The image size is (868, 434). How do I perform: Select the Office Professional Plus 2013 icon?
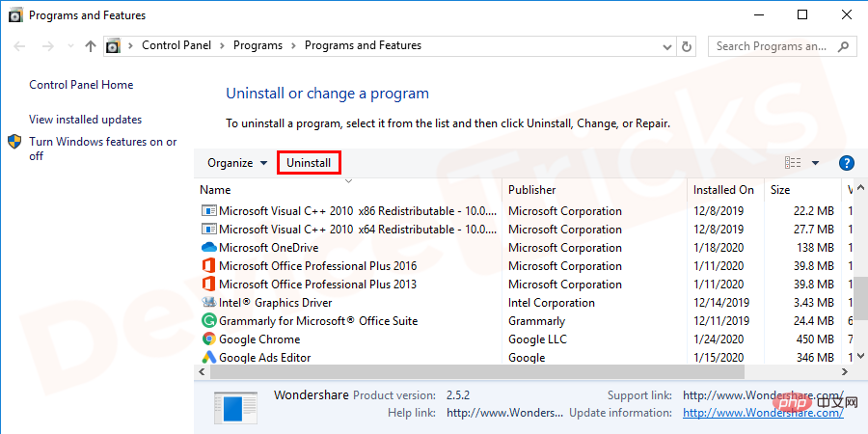point(208,284)
